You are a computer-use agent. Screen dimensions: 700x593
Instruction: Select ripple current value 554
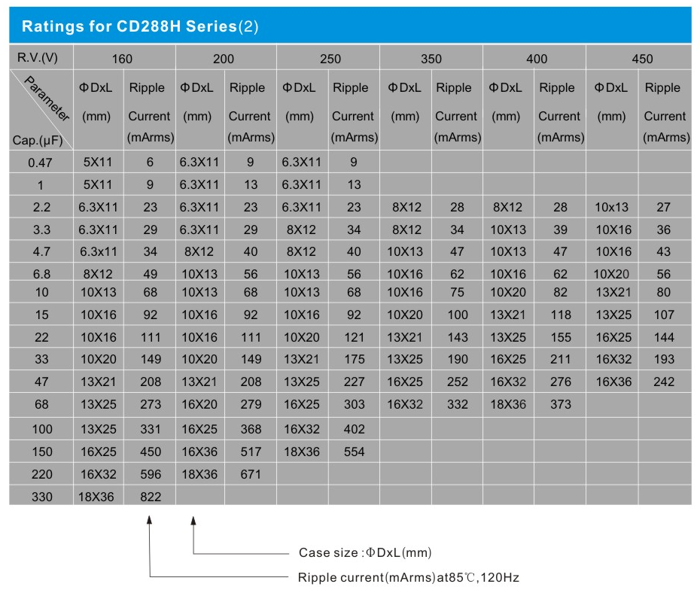pyautogui.click(x=354, y=452)
